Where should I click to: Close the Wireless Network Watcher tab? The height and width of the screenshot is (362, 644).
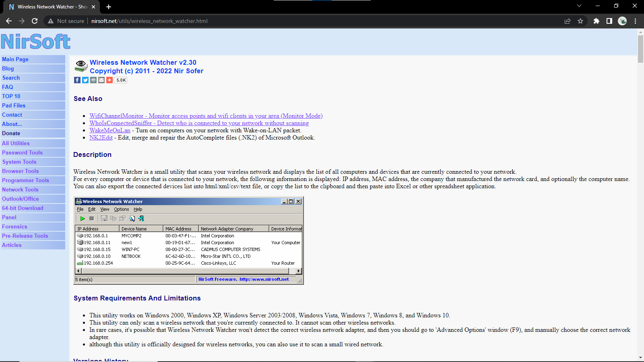click(x=93, y=7)
